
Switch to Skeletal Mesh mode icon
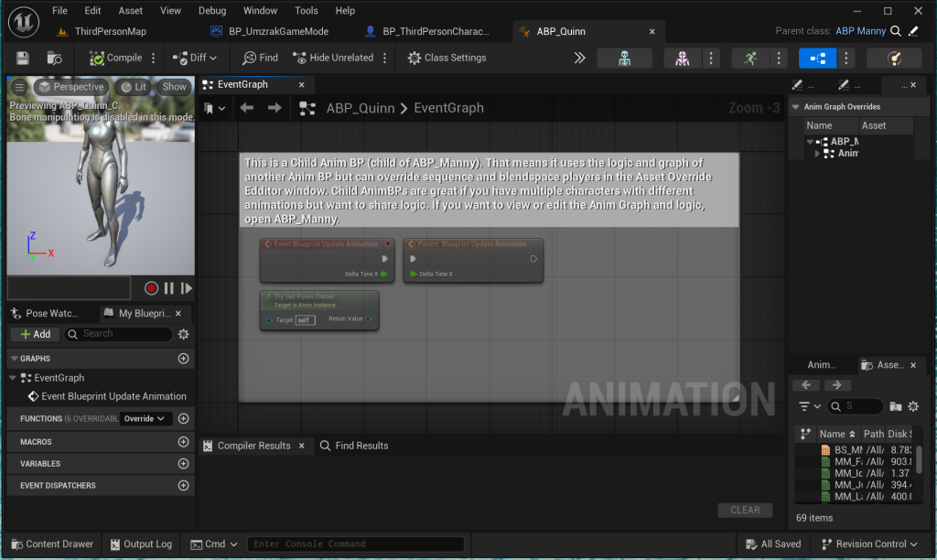click(x=682, y=58)
